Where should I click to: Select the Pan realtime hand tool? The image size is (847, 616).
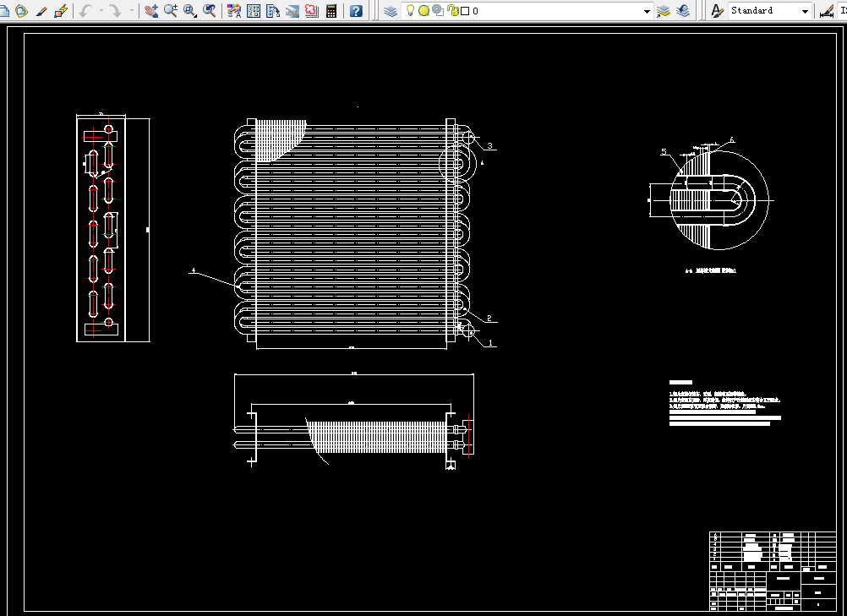151,10
